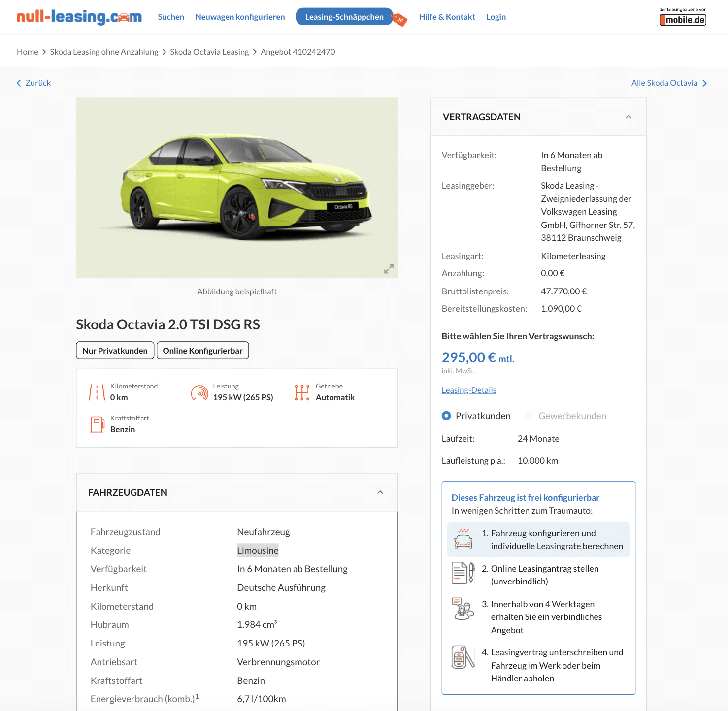Click the Bruttolistenpreis 47.770,00 € value
Screen dimensions: 728x711
[564, 291]
